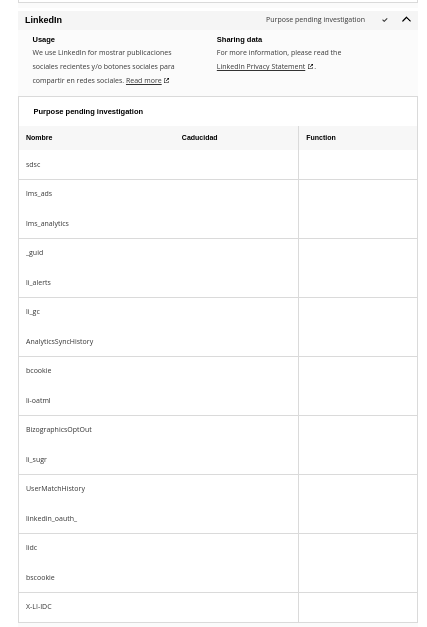
Task: Click the _guid cookie entry
Action: 34,253
